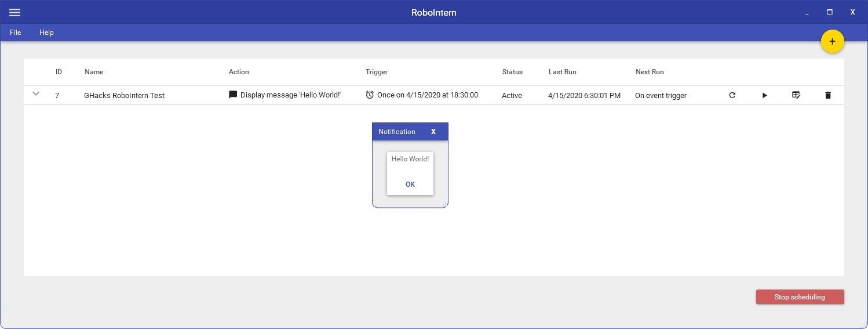Expand the task row with the chevron
Image resolution: width=868 pixels, height=329 pixels.
(36, 93)
